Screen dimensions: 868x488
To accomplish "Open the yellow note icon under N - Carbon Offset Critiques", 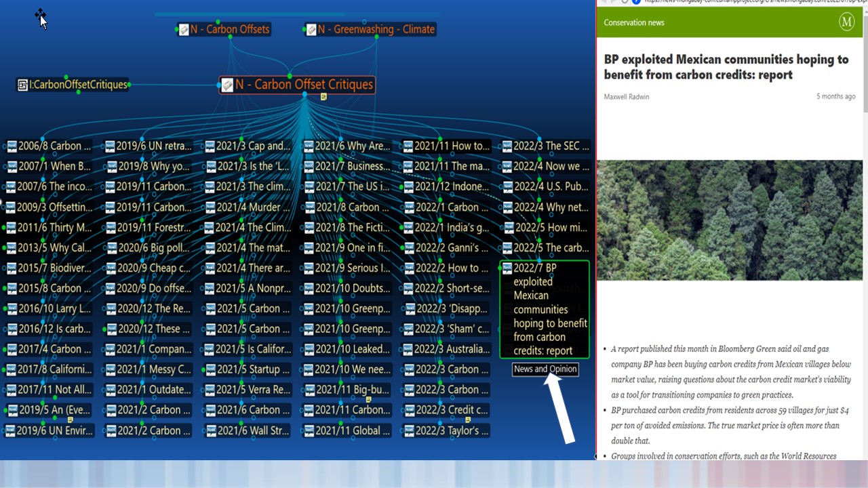I will click(x=323, y=97).
